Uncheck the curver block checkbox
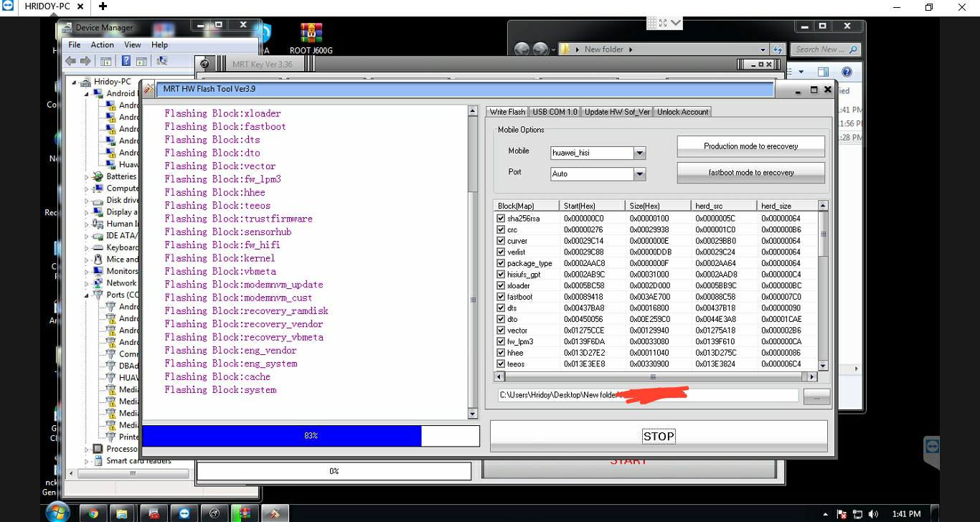The width and height of the screenshot is (980, 522). (x=501, y=241)
